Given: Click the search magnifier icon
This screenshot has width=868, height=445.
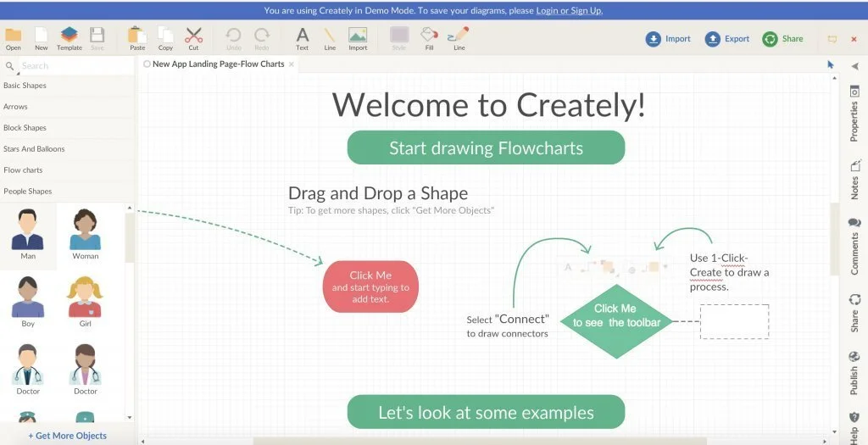Looking at the screenshot, I should pyautogui.click(x=9, y=66).
